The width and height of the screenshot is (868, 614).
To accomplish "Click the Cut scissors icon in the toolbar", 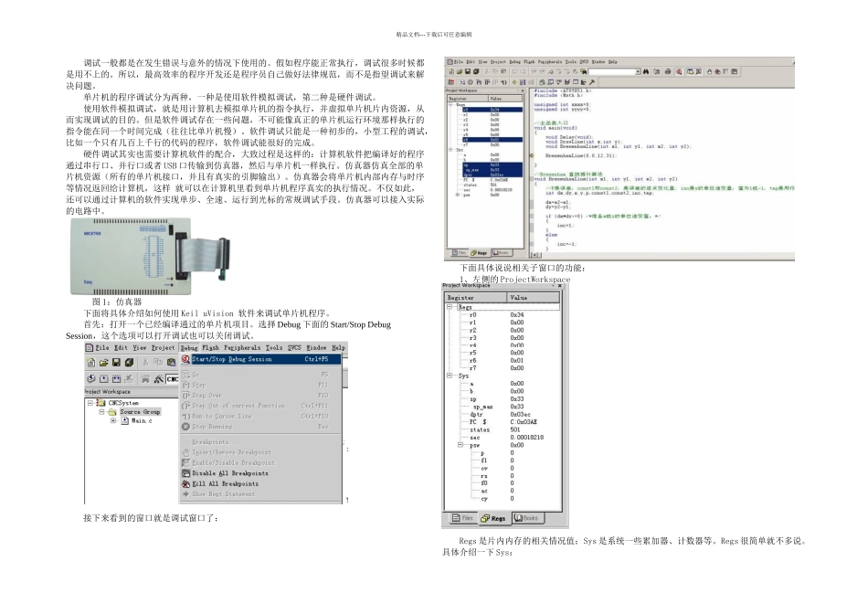I will click(x=145, y=363).
